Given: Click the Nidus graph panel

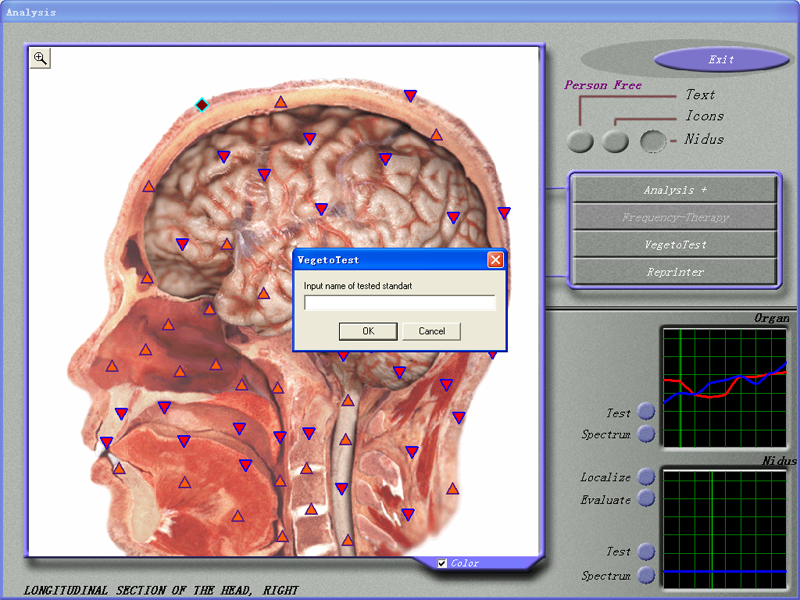Looking at the screenshot, I should coord(724,529).
